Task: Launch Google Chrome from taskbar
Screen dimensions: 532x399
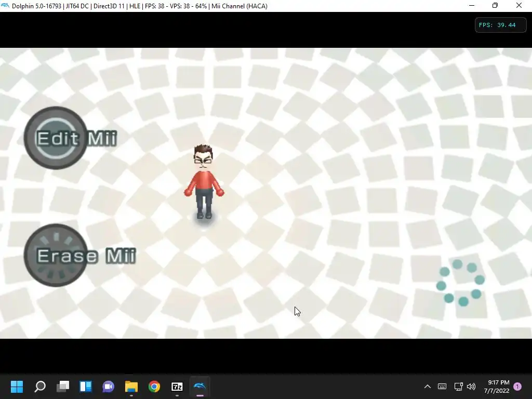Action: click(x=154, y=387)
